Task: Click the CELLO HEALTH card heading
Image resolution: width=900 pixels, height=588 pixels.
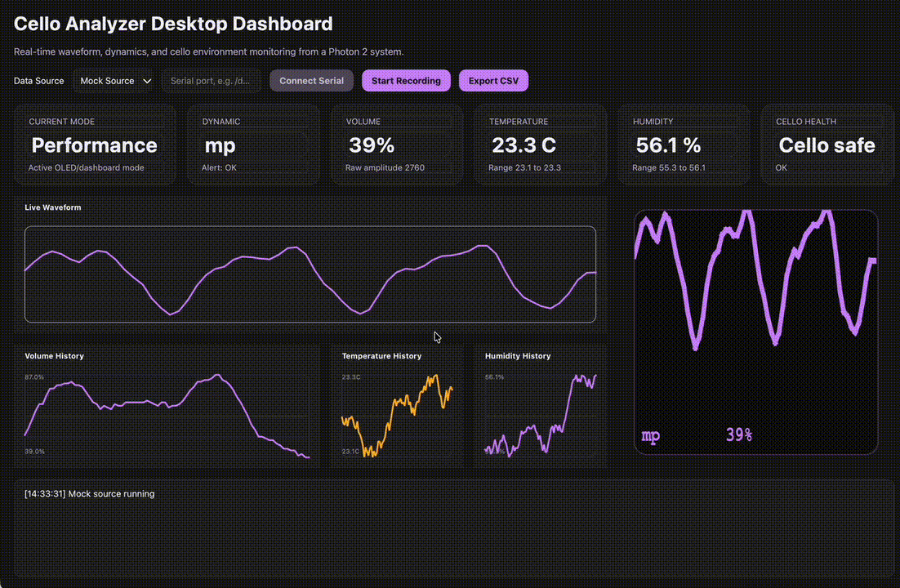Action: click(x=806, y=122)
